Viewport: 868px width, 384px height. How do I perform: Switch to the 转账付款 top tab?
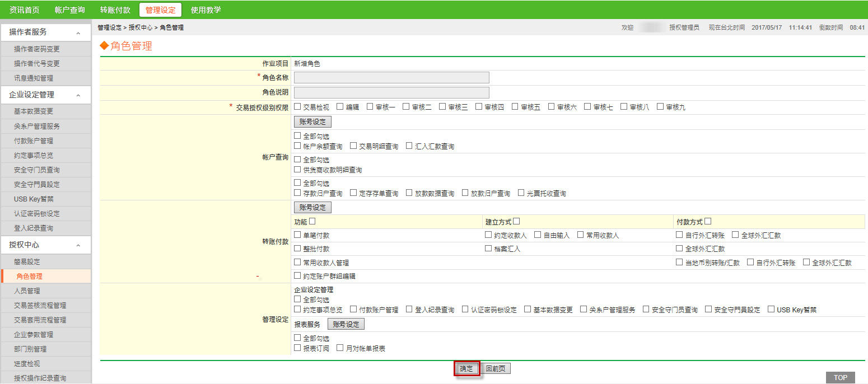pos(115,10)
